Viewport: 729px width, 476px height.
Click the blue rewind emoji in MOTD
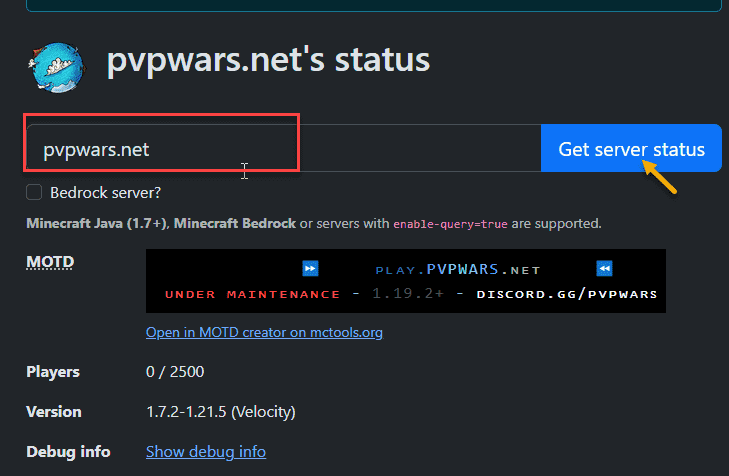604,269
